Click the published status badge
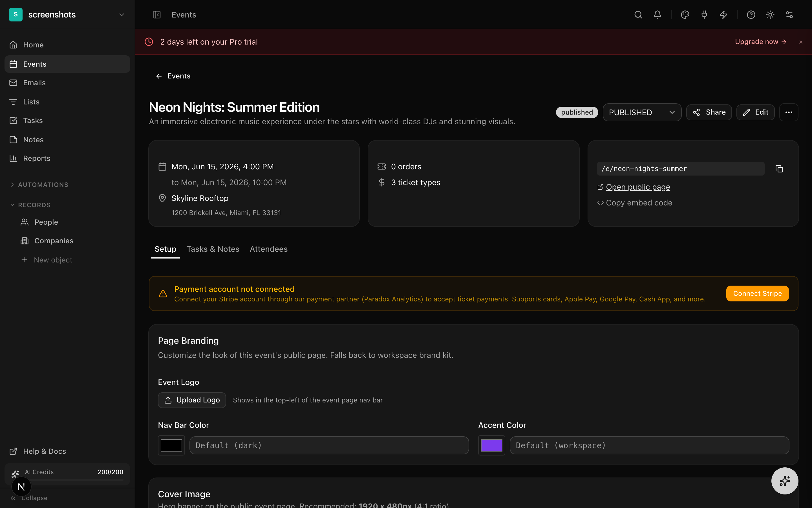 point(577,112)
